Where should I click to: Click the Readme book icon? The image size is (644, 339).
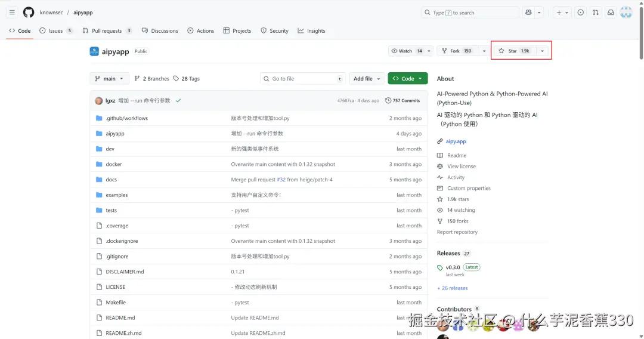[x=440, y=156]
